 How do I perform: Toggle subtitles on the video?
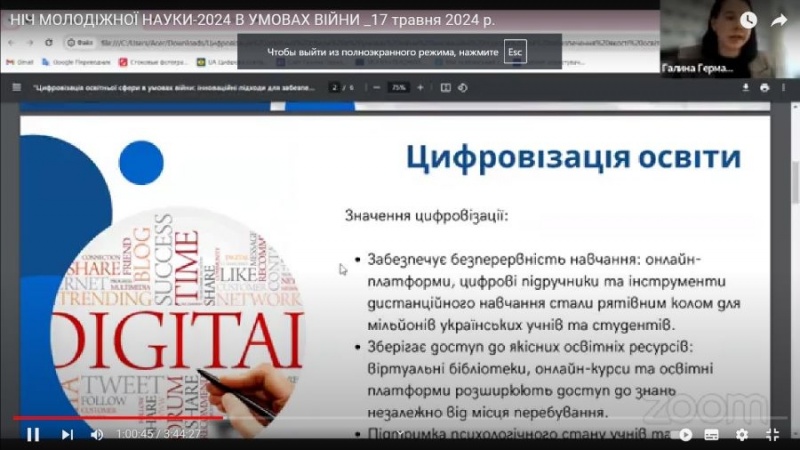click(712, 435)
